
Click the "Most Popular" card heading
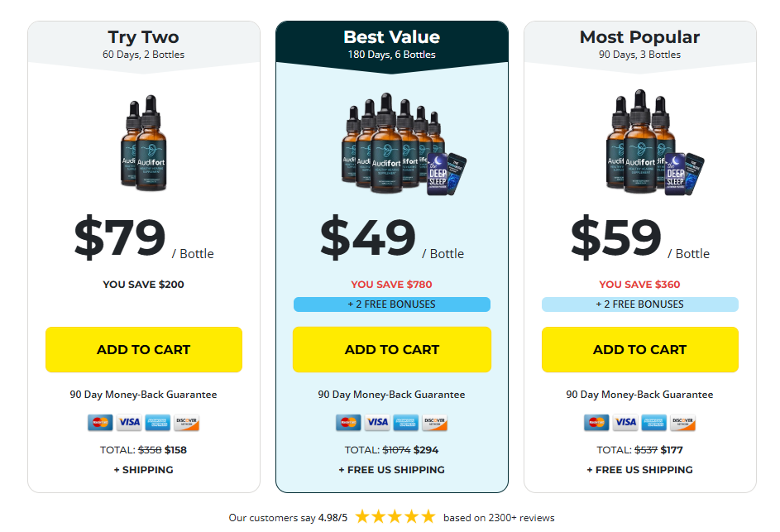[639, 37]
